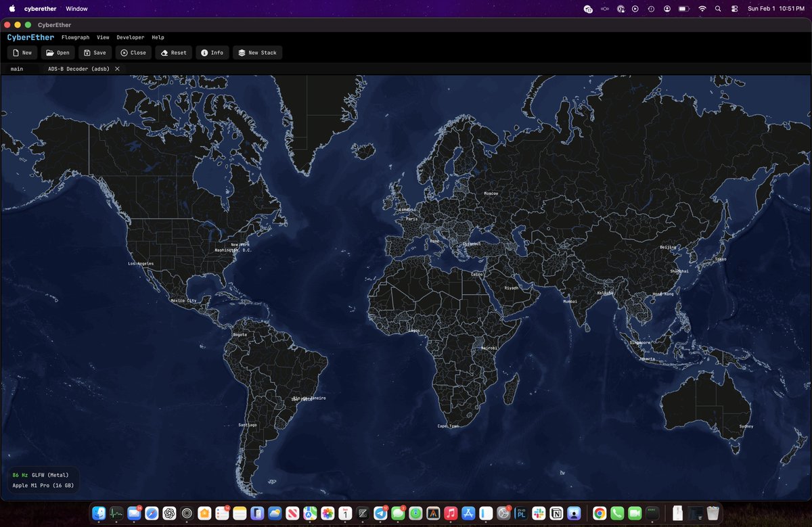Click the Santiago map label
The width and height of the screenshot is (812, 527).
click(x=248, y=424)
